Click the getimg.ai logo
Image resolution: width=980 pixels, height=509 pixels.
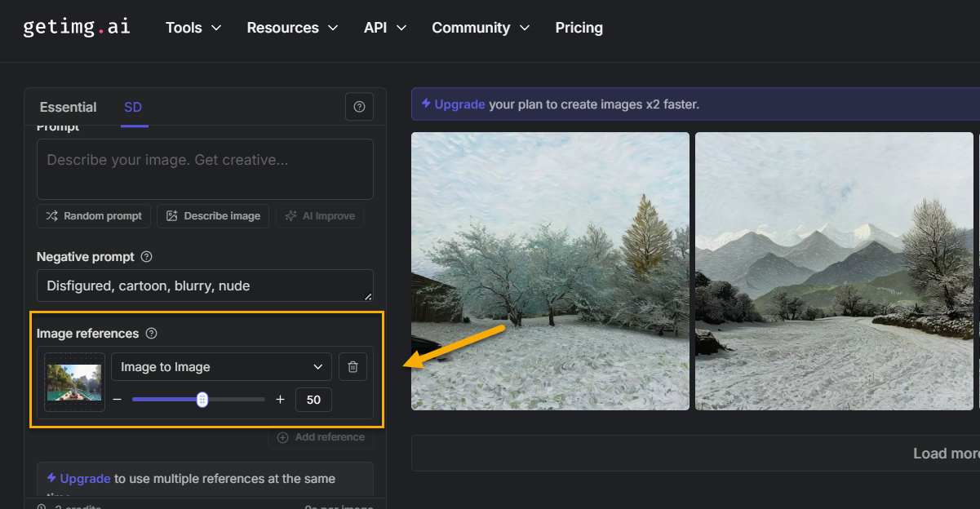click(x=76, y=26)
